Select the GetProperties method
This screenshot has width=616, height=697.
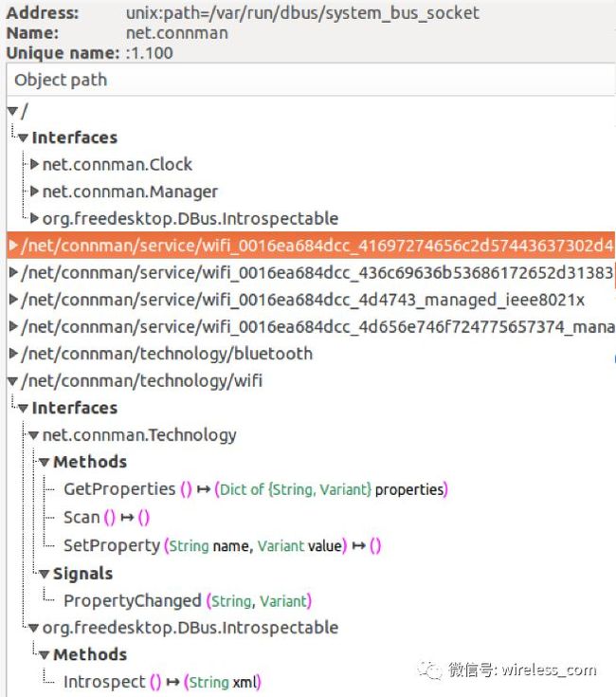[255, 489]
